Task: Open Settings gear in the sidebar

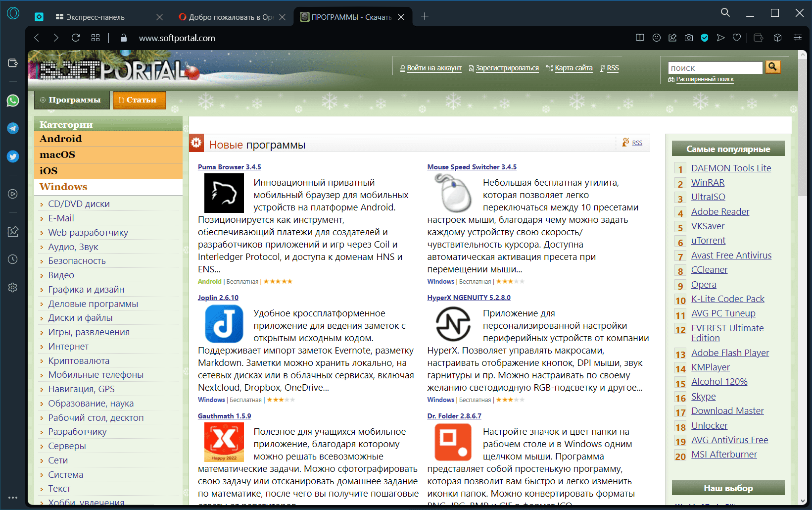Action: pyautogui.click(x=13, y=287)
